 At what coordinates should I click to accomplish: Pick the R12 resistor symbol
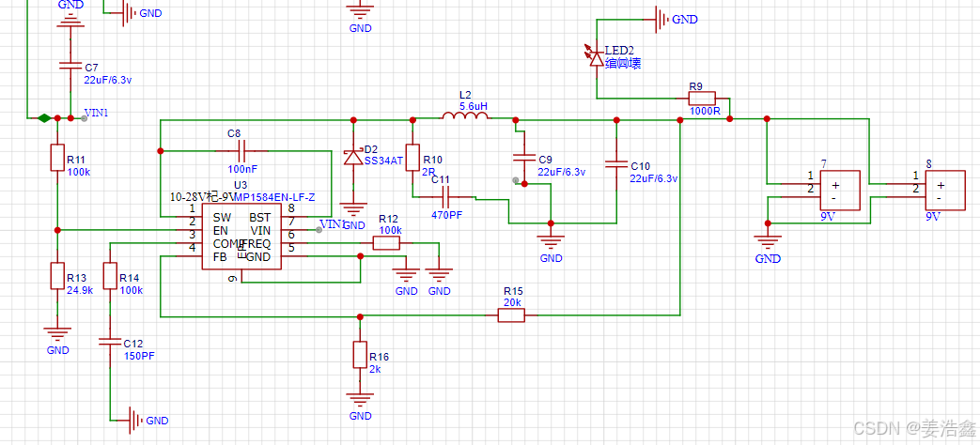(386, 243)
